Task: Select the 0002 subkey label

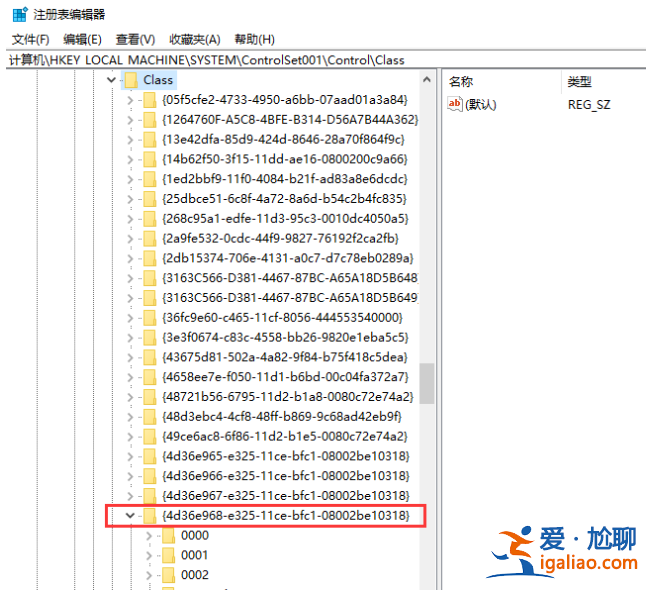Action: click(195, 575)
